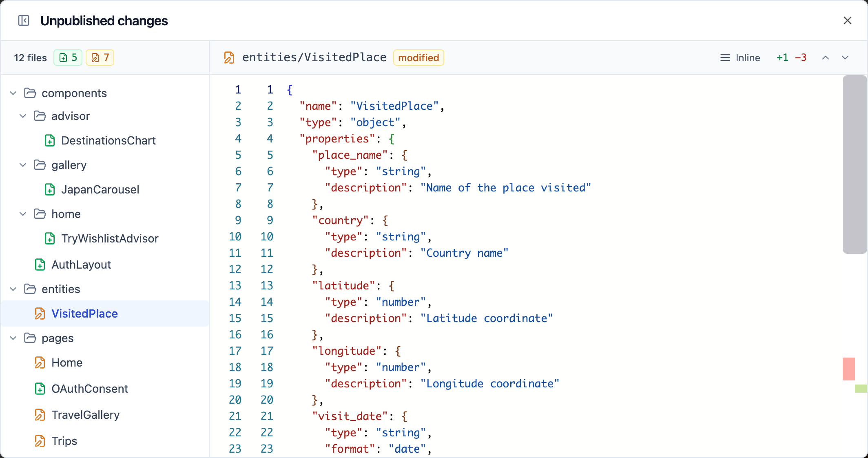Click the +1 additions count
This screenshot has width=868, height=458.
pos(782,58)
